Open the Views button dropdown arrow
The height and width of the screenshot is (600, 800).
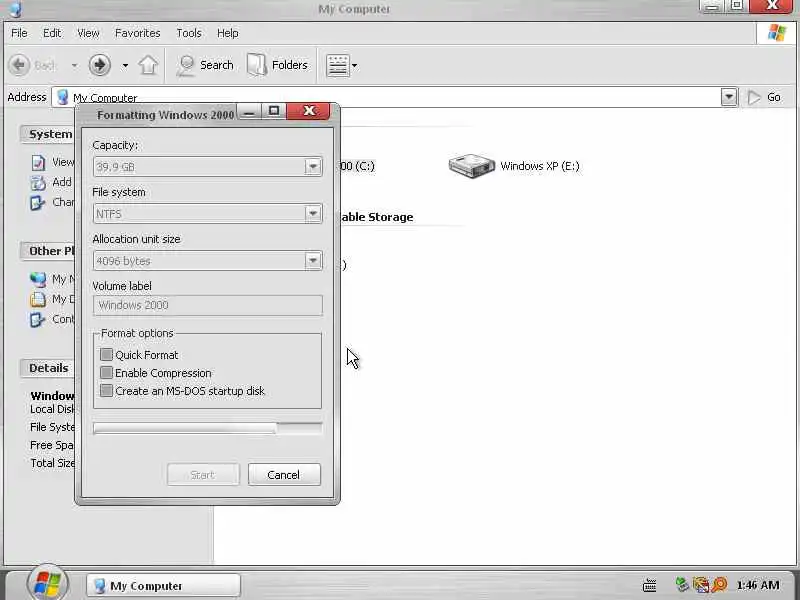point(355,66)
